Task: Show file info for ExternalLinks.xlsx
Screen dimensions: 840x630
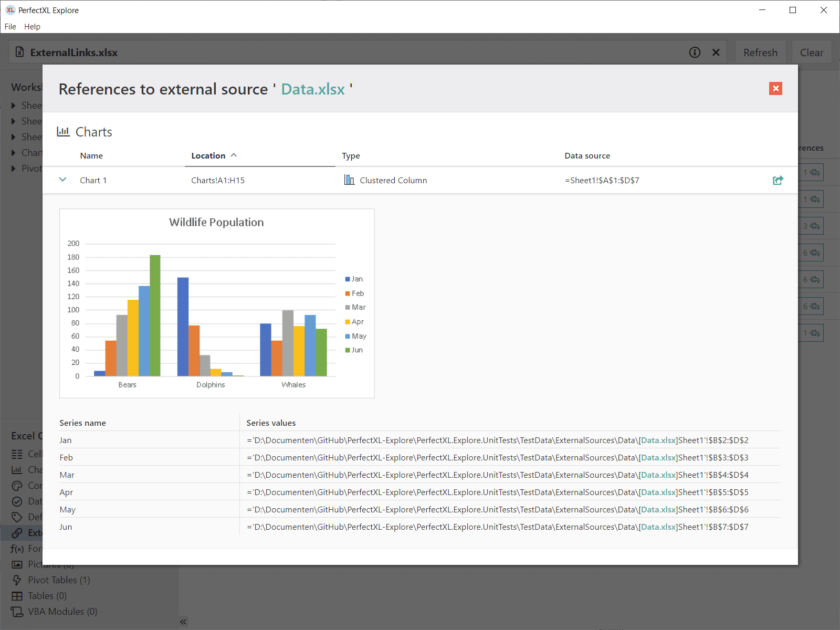Action: [695, 52]
